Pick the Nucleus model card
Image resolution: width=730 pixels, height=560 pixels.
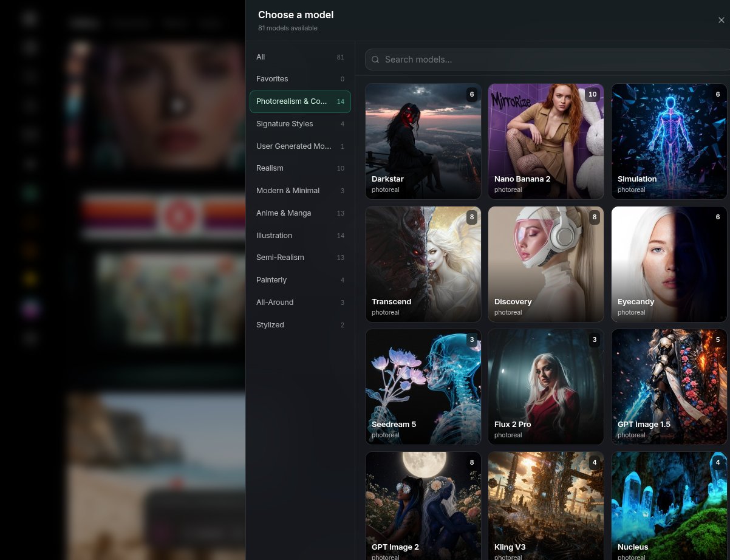pyautogui.click(x=669, y=506)
